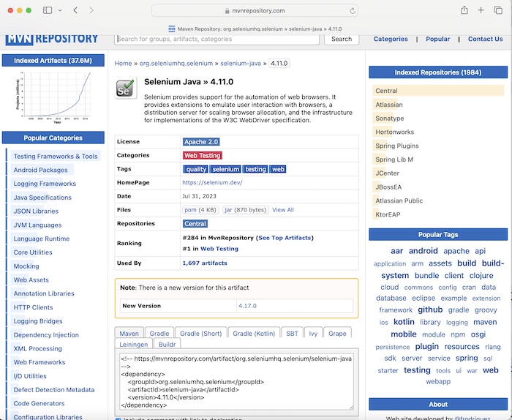Screen dimensions: 512x420
Task: Open the 1,697 artifacts link
Action: click(204, 263)
